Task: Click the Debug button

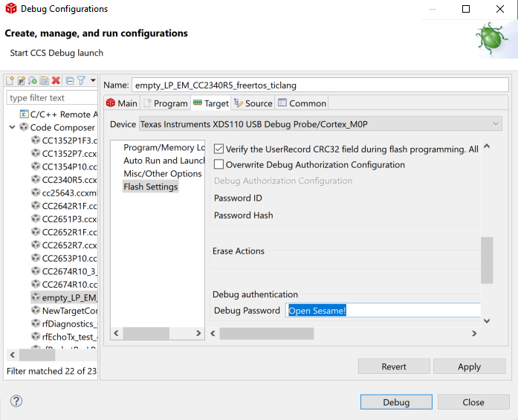Action: 396,402
